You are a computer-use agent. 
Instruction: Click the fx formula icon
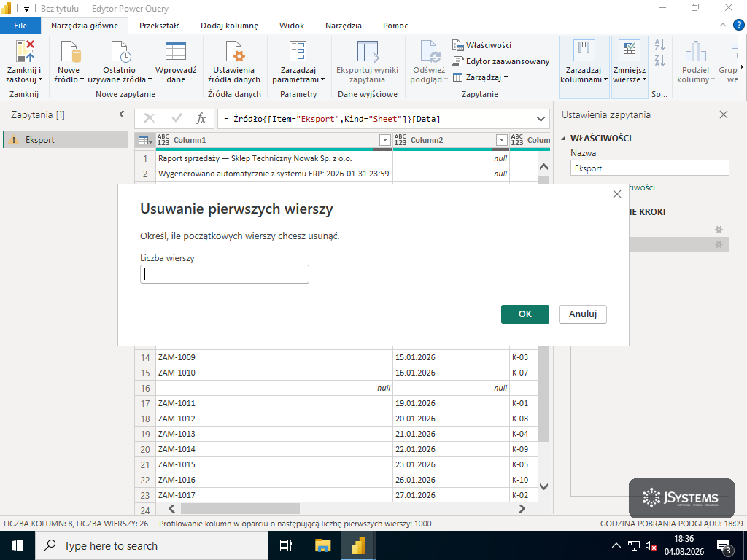201,119
